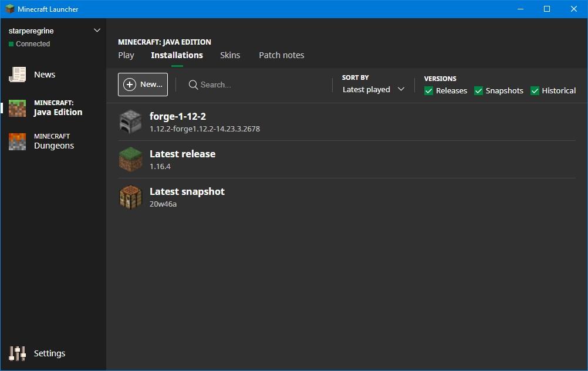
Task: Select the Latest snapshot installation name
Action: (187, 191)
